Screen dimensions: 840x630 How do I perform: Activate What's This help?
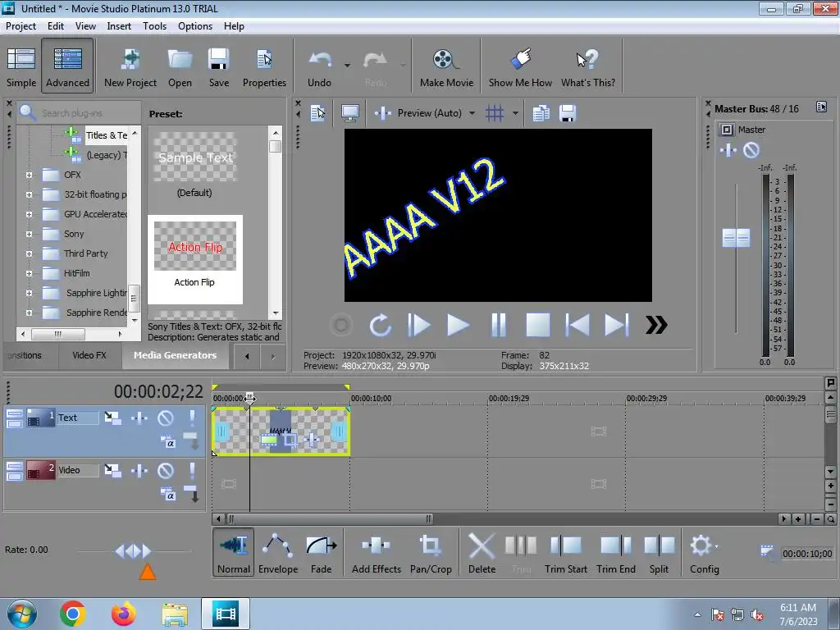click(587, 67)
